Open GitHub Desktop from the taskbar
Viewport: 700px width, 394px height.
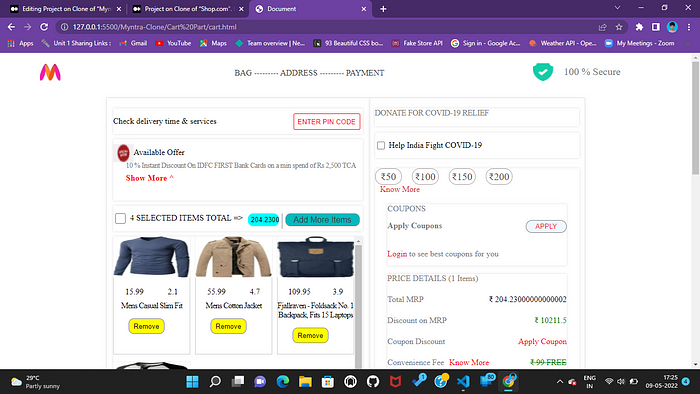click(373, 382)
